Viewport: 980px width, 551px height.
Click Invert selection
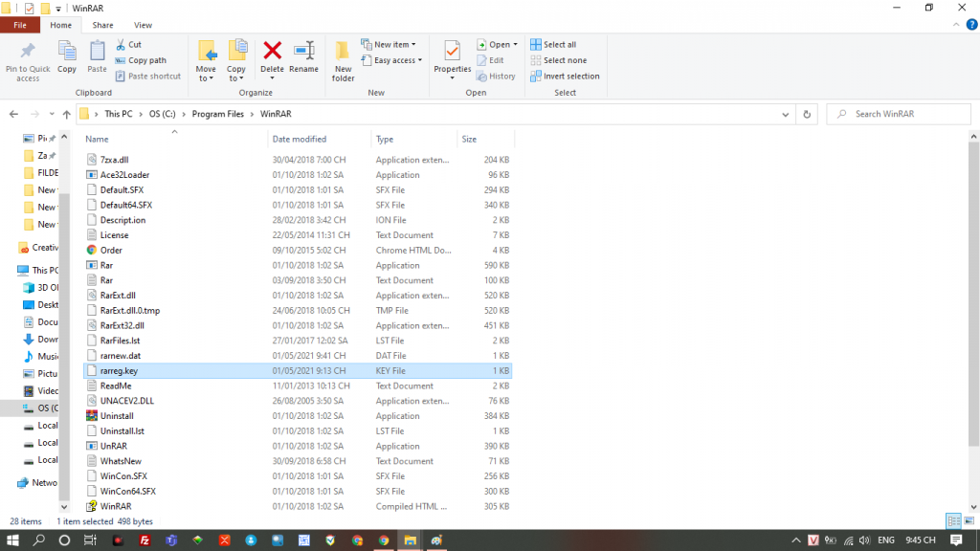click(x=565, y=77)
